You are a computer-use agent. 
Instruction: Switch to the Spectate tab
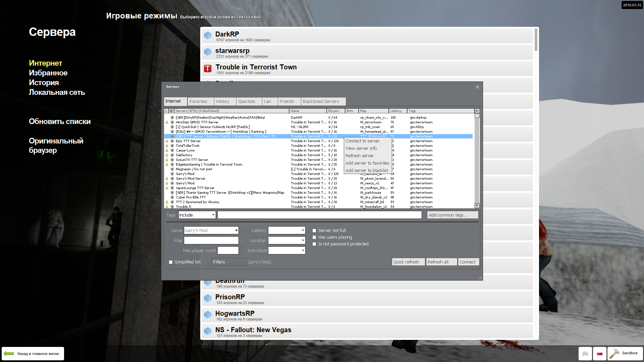249,102
